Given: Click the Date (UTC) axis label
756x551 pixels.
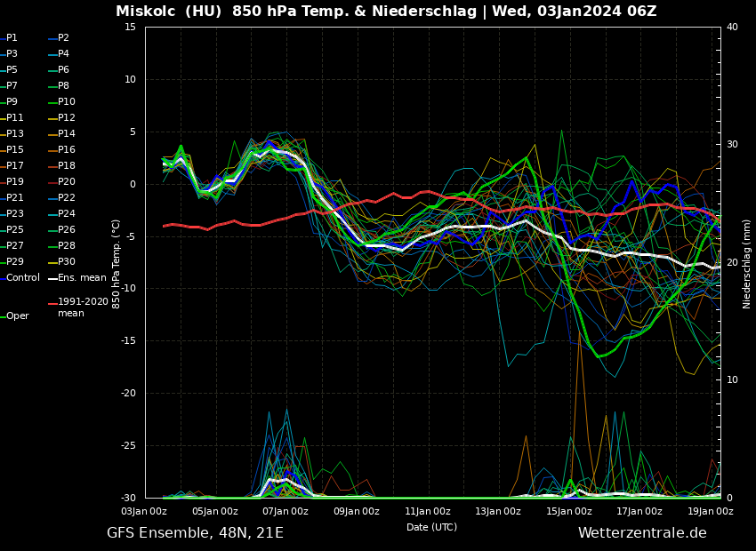Looking at the screenshot, I should pos(432,527).
